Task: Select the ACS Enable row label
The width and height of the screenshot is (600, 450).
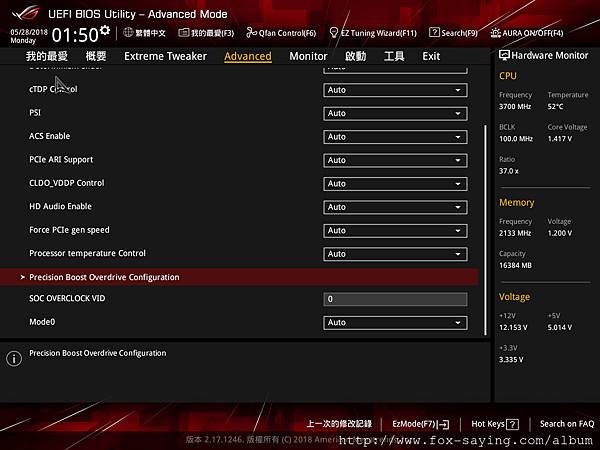Action: pyautogui.click(x=50, y=136)
